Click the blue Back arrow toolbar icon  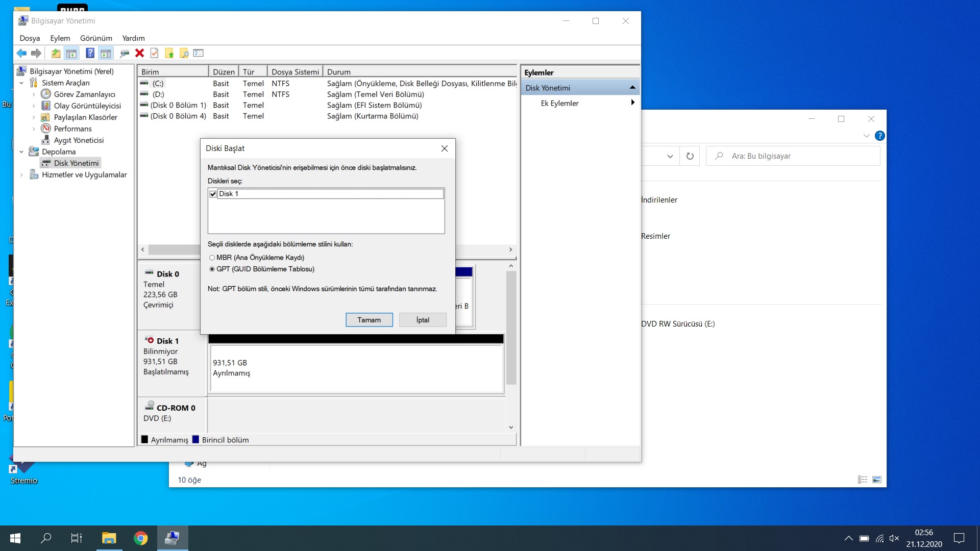point(21,53)
